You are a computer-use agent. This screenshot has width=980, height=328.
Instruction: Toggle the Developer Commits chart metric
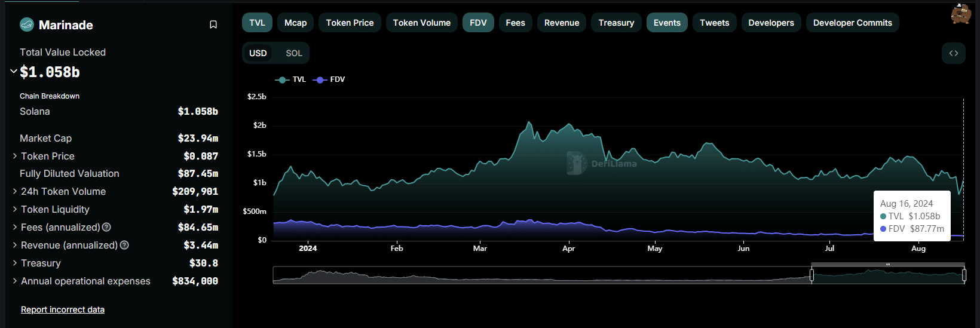pyautogui.click(x=853, y=23)
